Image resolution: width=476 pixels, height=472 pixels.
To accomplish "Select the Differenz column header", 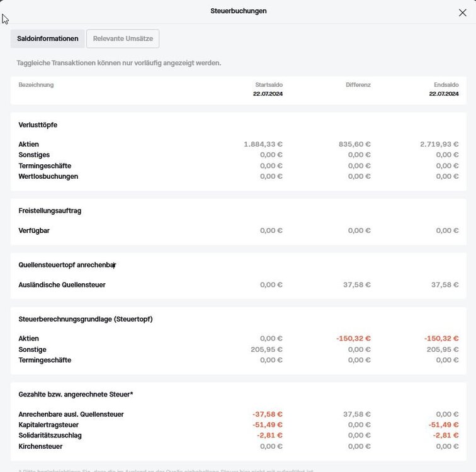I will click(x=358, y=84).
